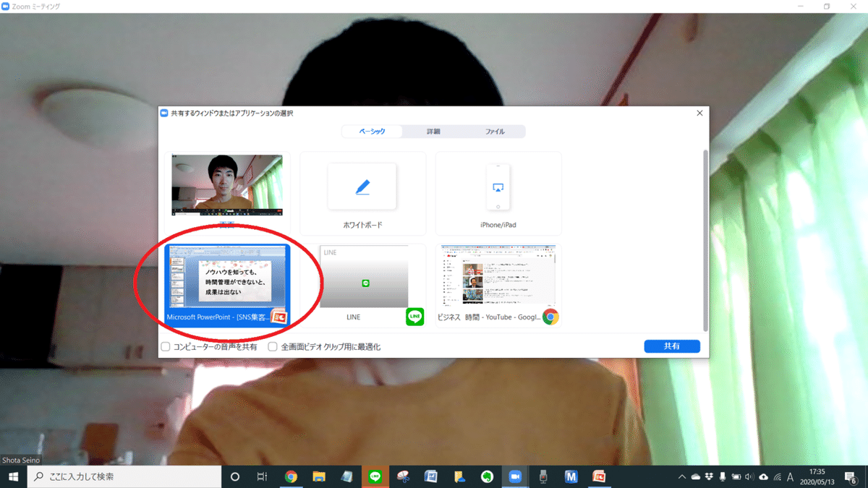Click the taskbar search box
The image size is (868, 488).
point(124,476)
